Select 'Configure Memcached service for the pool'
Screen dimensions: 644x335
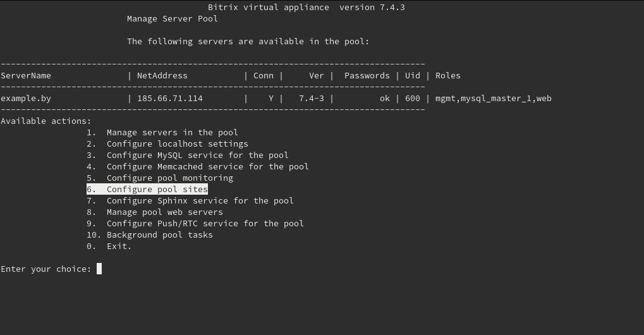coord(207,167)
